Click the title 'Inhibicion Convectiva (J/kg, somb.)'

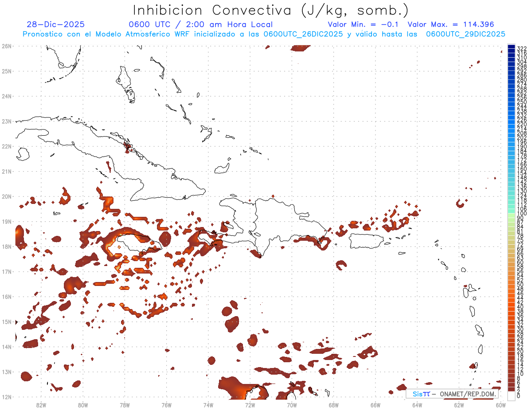tap(270, 11)
